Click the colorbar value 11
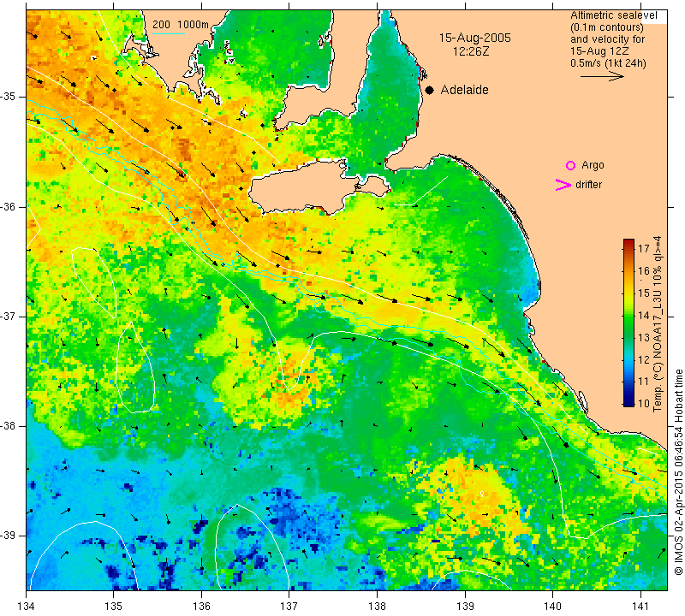Screen dimensions: 685x616 click(x=644, y=382)
